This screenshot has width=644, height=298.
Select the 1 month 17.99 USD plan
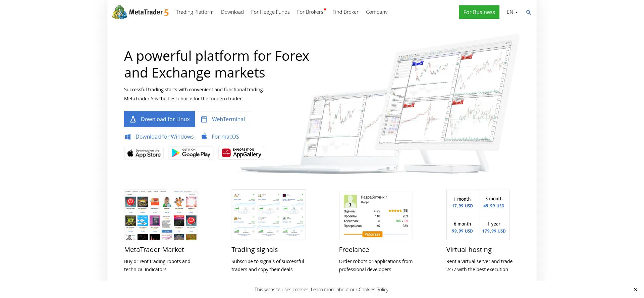(x=462, y=202)
